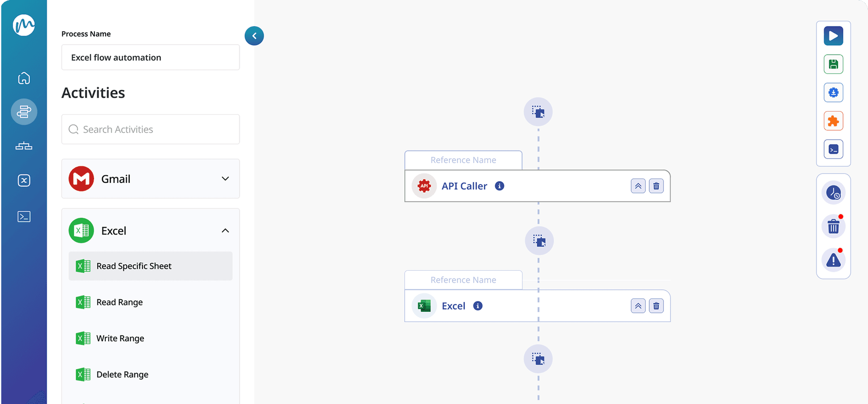The height and width of the screenshot is (404, 868).
Task: Collapse the Excel activities group
Action: (225, 231)
